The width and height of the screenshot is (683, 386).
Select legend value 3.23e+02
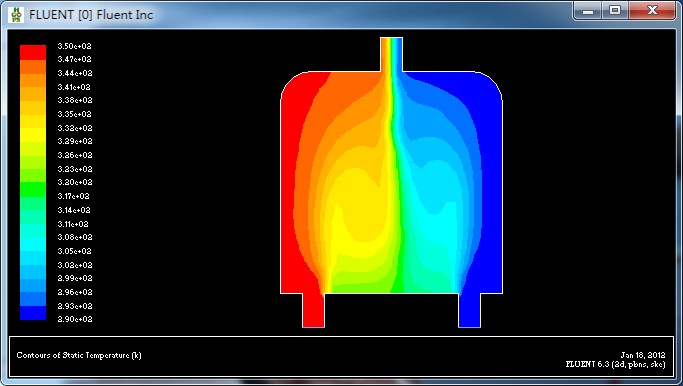[74, 169]
